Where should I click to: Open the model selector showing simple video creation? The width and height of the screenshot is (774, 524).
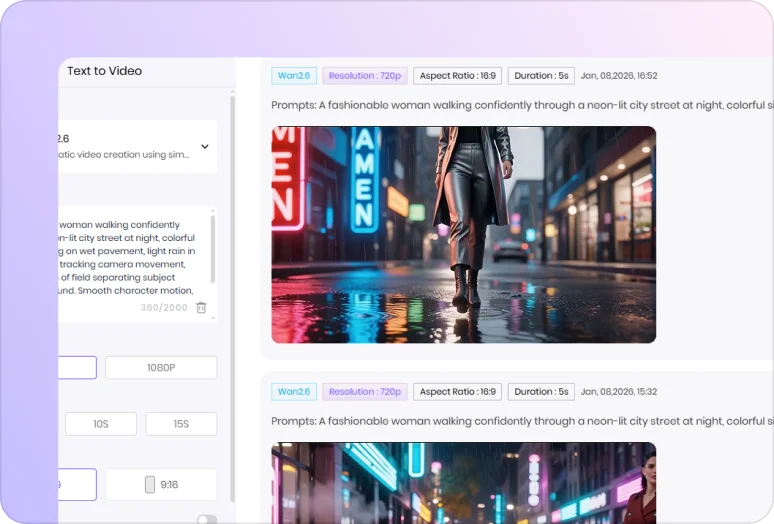coord(130,147)
